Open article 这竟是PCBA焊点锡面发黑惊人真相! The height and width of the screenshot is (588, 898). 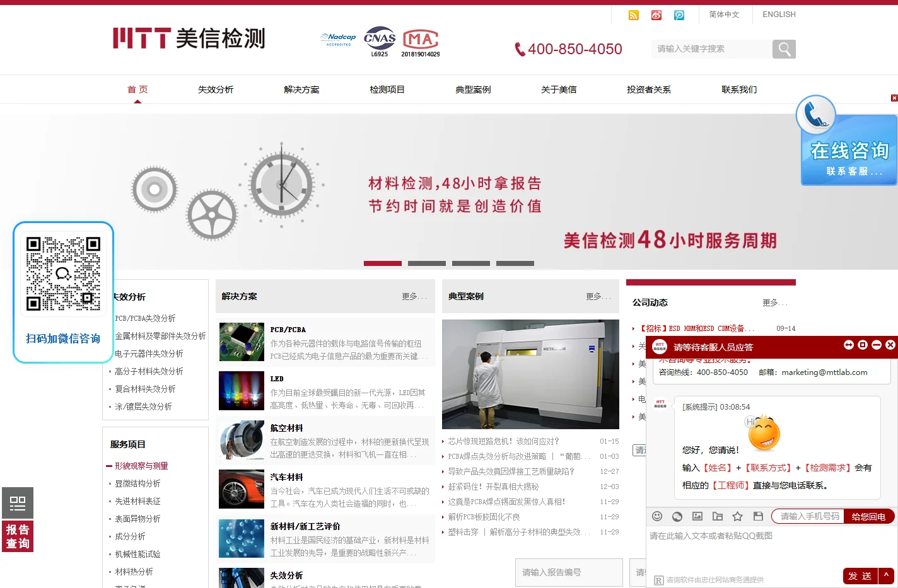(506, 502)
